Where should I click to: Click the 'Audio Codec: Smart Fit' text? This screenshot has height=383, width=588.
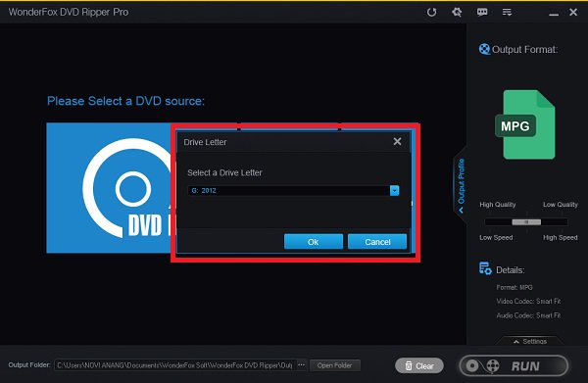click(528, 315)
